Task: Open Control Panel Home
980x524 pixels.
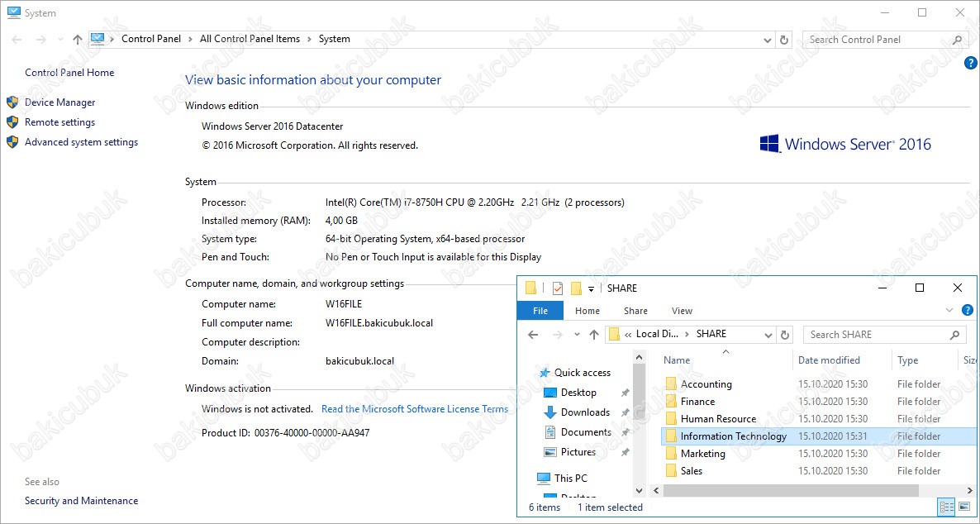Action: point(69,73)
